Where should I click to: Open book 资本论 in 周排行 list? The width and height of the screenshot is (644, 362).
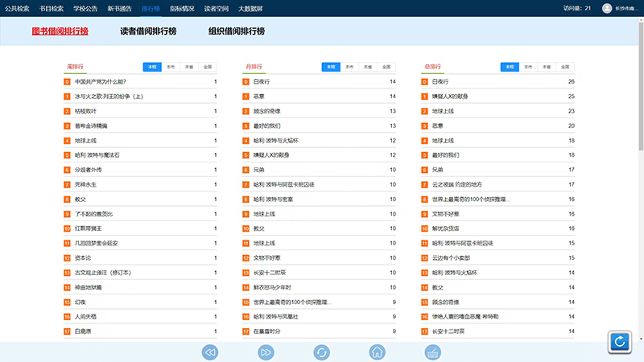click(x=83, y=257)
